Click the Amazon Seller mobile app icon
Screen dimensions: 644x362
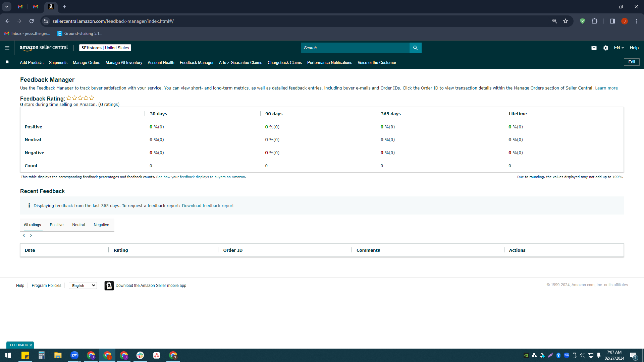(109, 286)
